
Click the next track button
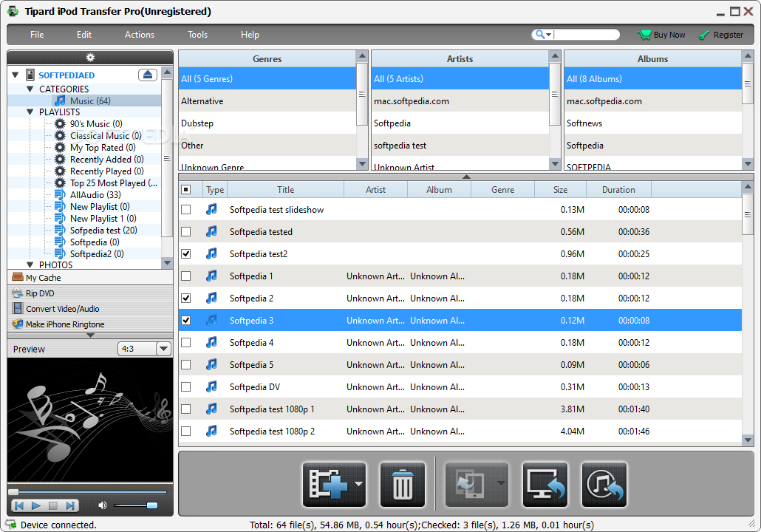pos(70,506)
